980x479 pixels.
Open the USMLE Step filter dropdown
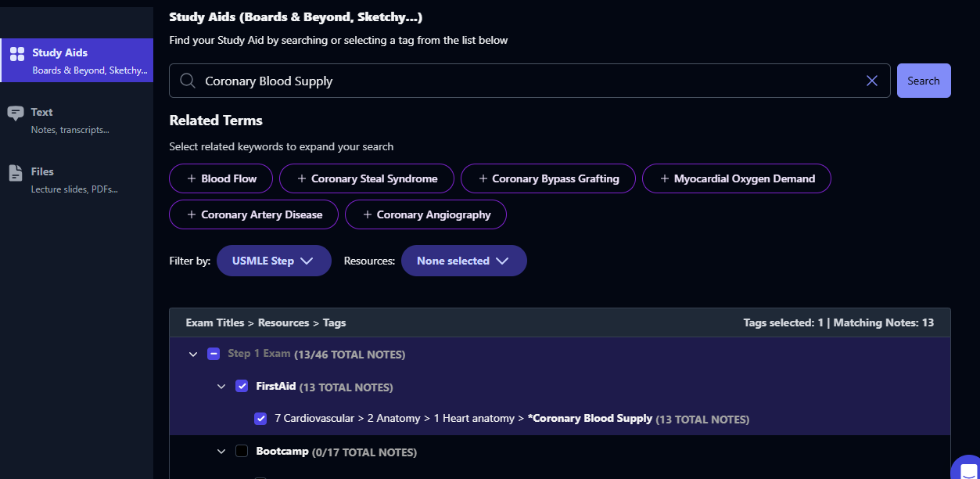pyautogui.click(x=274, y=261)
